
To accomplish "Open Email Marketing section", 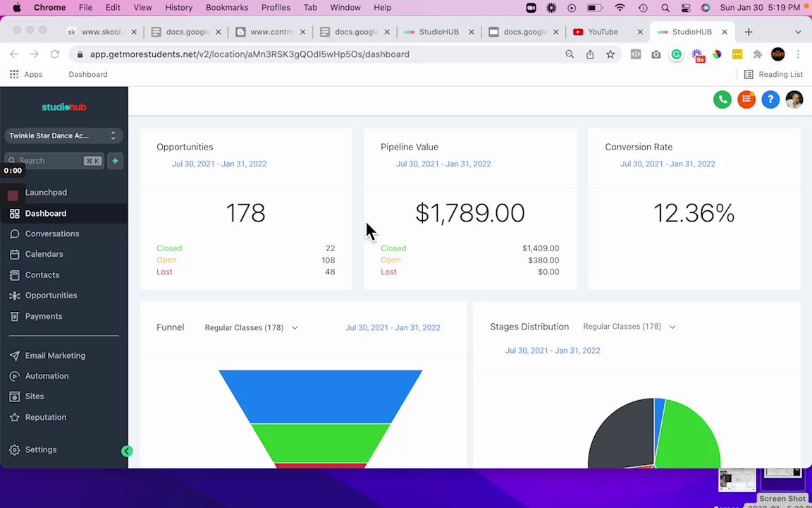I will [55, 356].
